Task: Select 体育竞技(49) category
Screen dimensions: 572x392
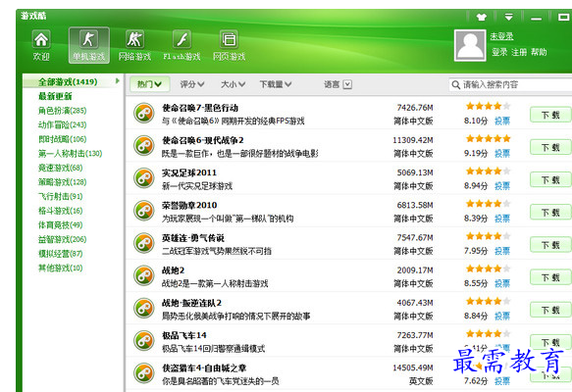Action: click(61, 224)
